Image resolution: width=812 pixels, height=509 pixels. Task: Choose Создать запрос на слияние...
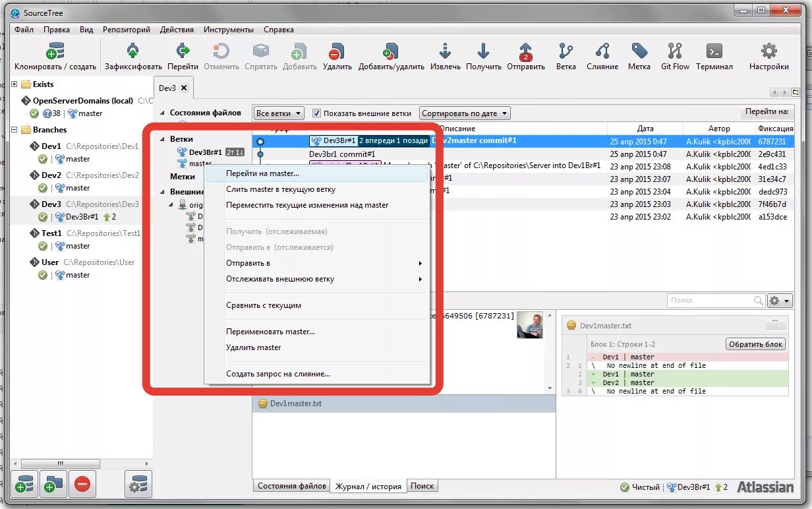[x=316, y=374]
